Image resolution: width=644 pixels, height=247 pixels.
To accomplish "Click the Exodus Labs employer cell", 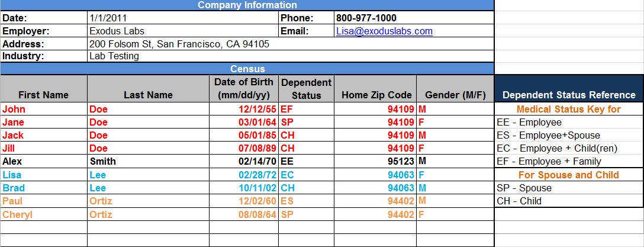I will [x=182, y=31].
